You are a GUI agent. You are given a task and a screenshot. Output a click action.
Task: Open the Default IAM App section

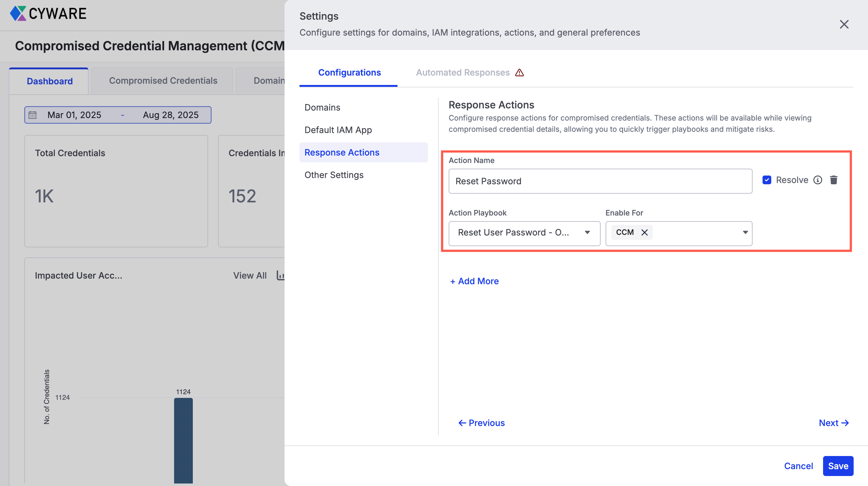[x=338, y=130]
